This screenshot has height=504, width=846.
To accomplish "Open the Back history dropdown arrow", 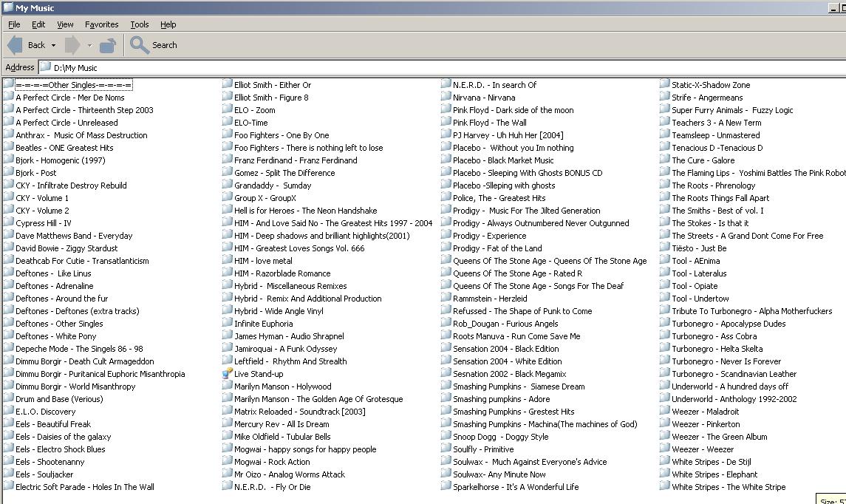I will (53, 45).
